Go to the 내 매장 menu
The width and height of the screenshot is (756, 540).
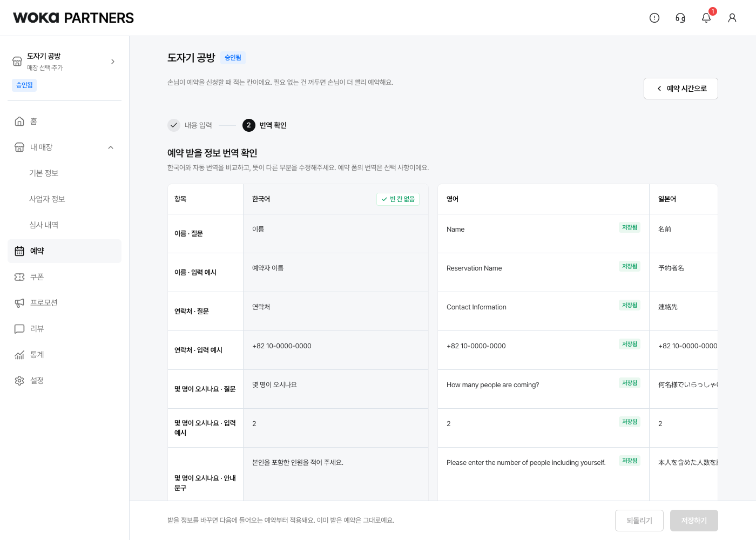pyautogui.click(x=64, y=147)
